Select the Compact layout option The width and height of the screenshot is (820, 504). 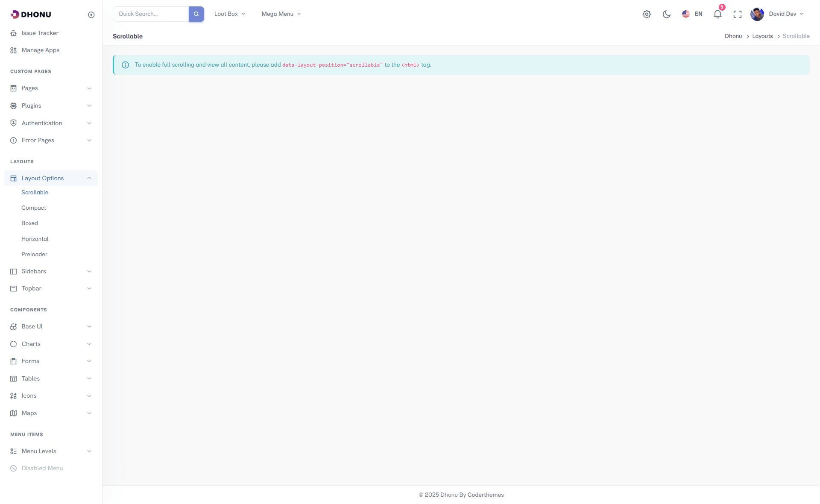pyautogui.click(x=34, y=208)
